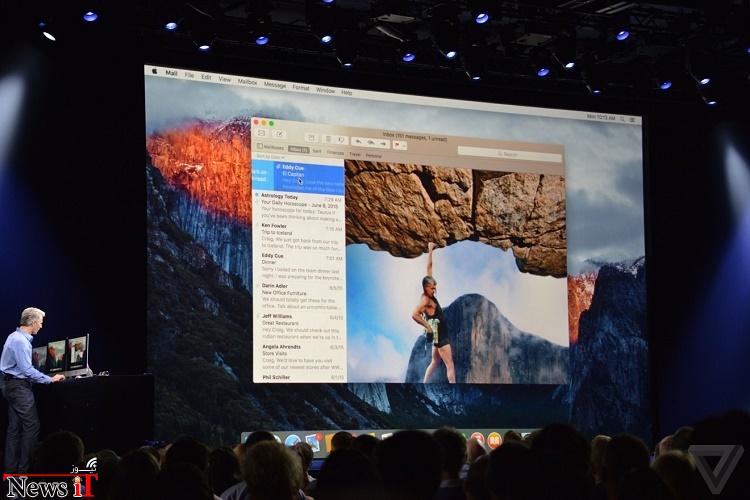Open the Sort by Date dropdown

click(270, 157)
